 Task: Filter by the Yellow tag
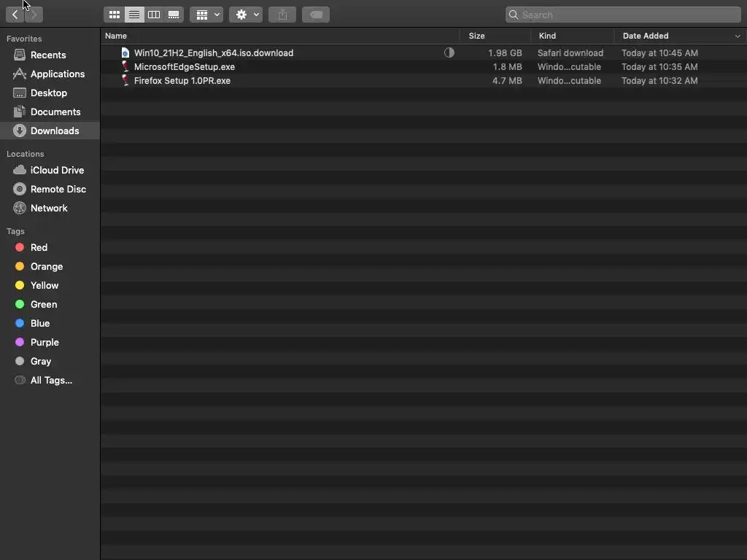tap(50, 285)
